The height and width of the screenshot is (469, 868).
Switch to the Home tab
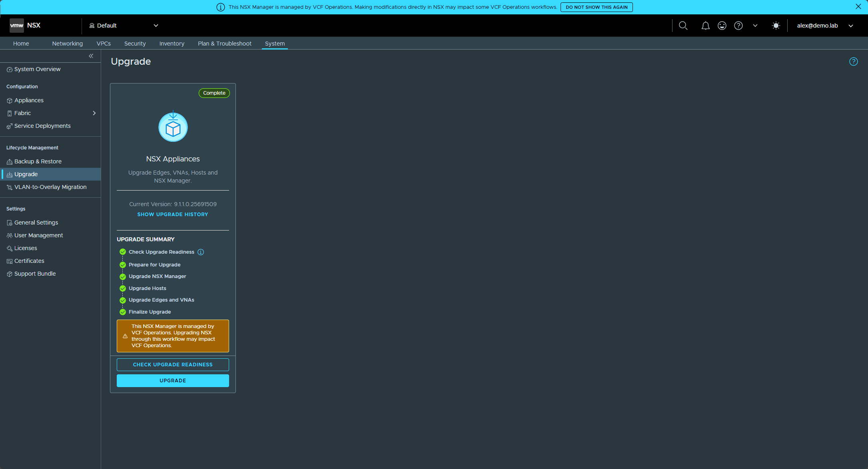[21, 44]
